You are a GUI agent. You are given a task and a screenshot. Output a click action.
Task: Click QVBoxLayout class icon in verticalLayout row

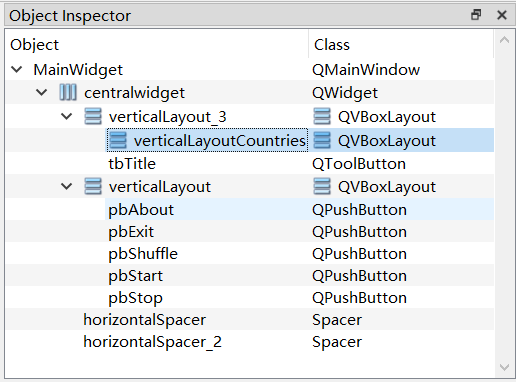(x=322, y=186)
